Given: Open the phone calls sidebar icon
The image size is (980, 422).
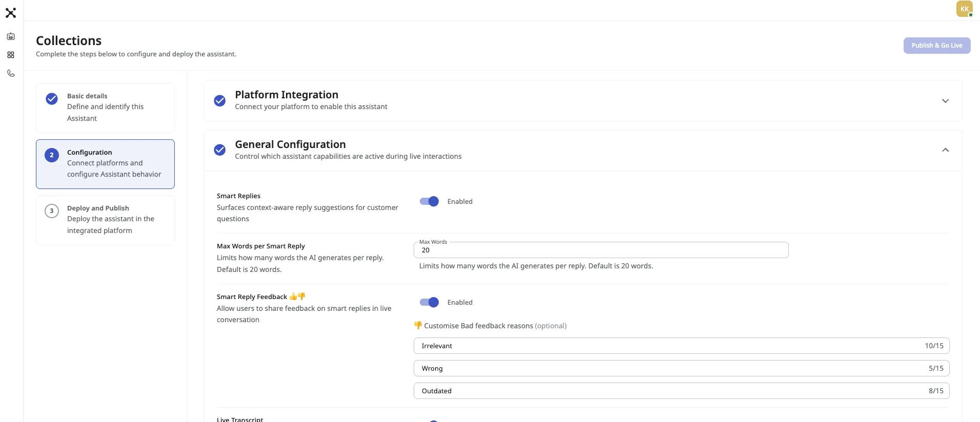Looking at the screenshot, I should pos(11,73).
